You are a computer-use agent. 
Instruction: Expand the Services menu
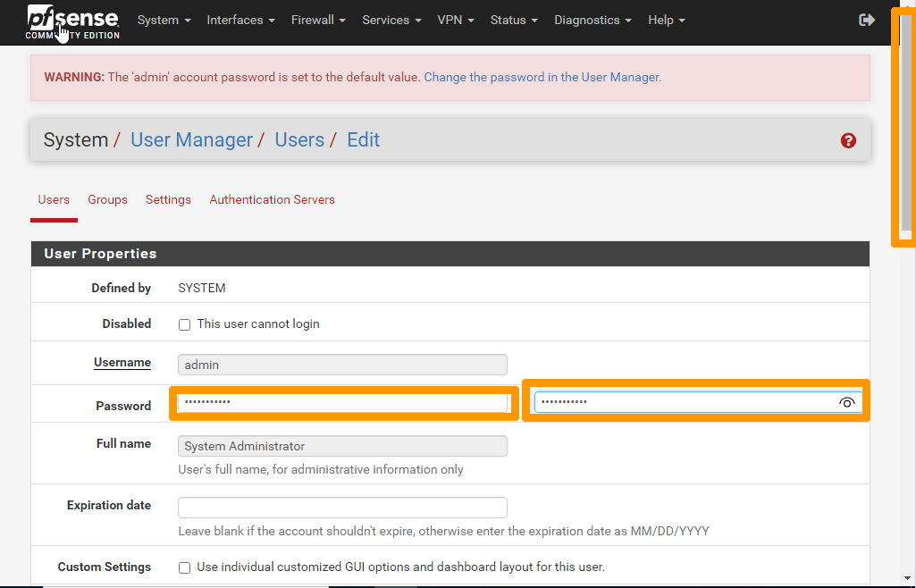pyautogui.click(x=391, y=20)
